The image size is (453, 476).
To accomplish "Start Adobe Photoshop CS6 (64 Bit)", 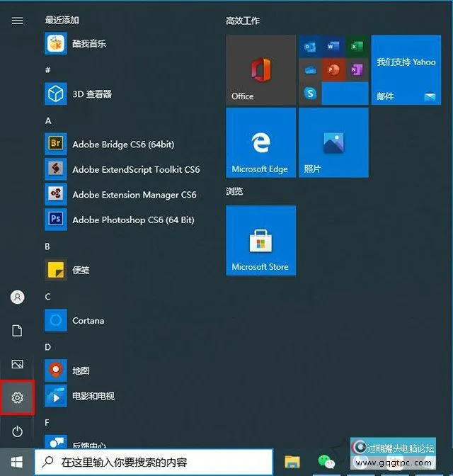I will pyautogui.click(x=120, y=220).
